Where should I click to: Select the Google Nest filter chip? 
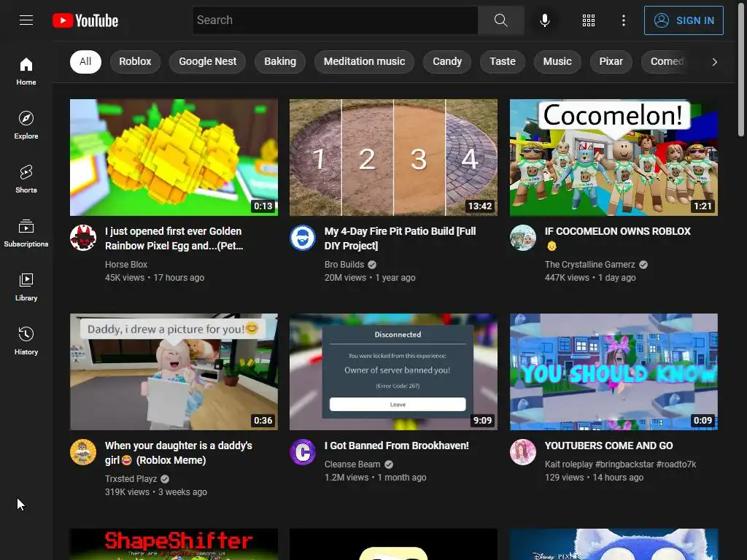click(207, 61)
